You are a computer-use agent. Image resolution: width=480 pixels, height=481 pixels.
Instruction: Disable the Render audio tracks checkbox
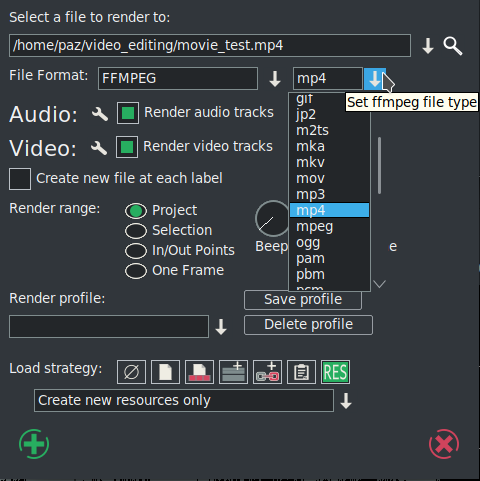click(x=128, y=113)
